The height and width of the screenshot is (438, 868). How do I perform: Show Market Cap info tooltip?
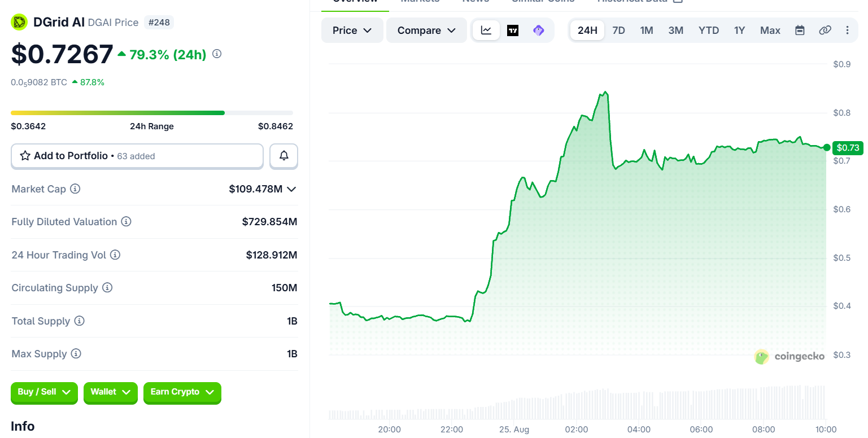[75, 189]
